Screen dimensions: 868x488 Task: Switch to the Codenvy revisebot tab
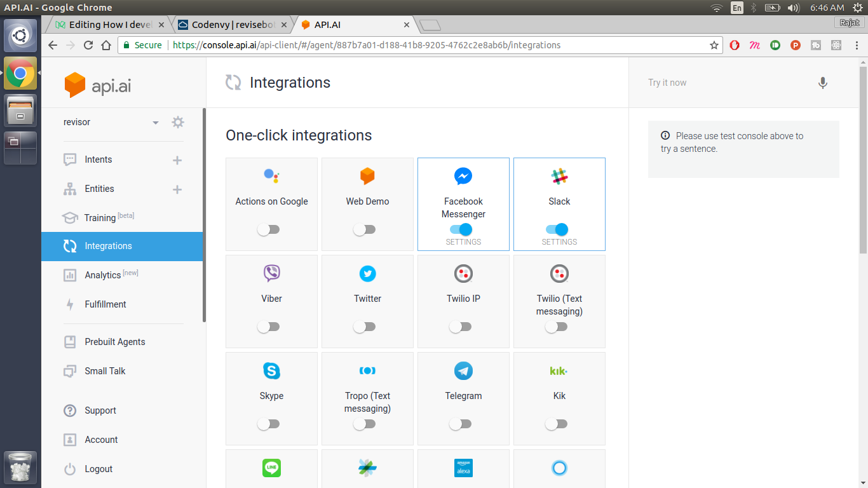(x=233, y=25)
